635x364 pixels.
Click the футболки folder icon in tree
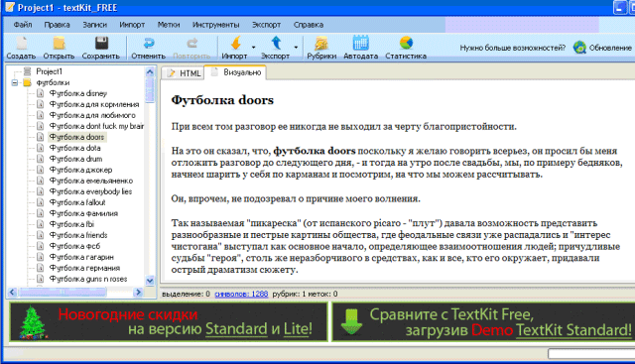coord(27,82)
